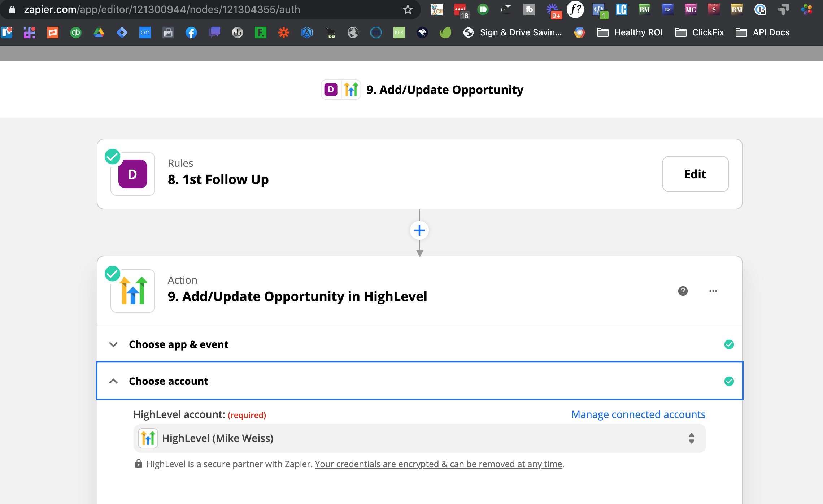Collapse the Choose account section
This screenshot has width=823, height=504.
[x=419, y=381]
